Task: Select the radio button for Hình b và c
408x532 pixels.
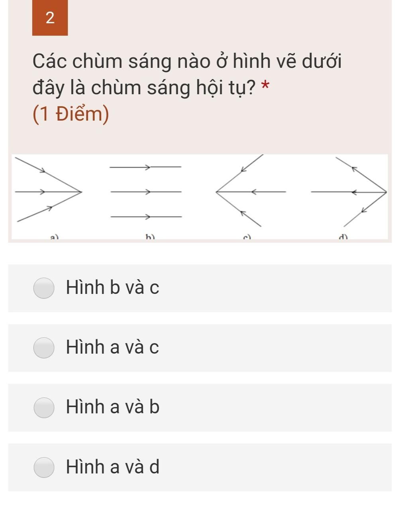Action: (44, 288)
